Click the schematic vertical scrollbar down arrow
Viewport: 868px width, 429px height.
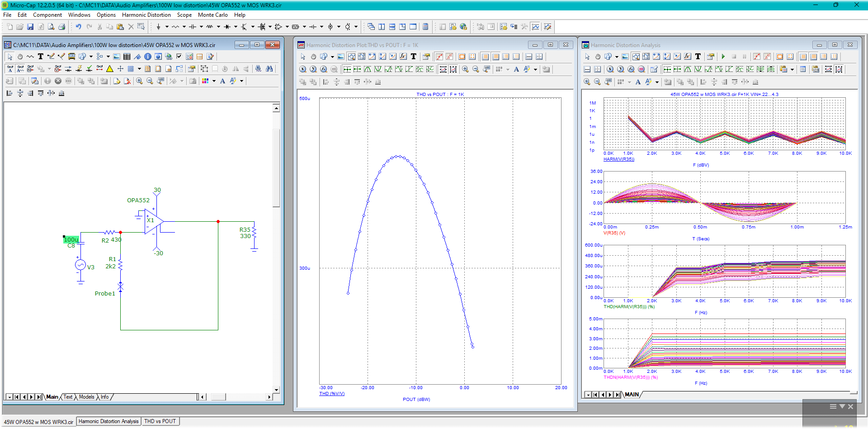pyautogui.click(x=276, y=390)
